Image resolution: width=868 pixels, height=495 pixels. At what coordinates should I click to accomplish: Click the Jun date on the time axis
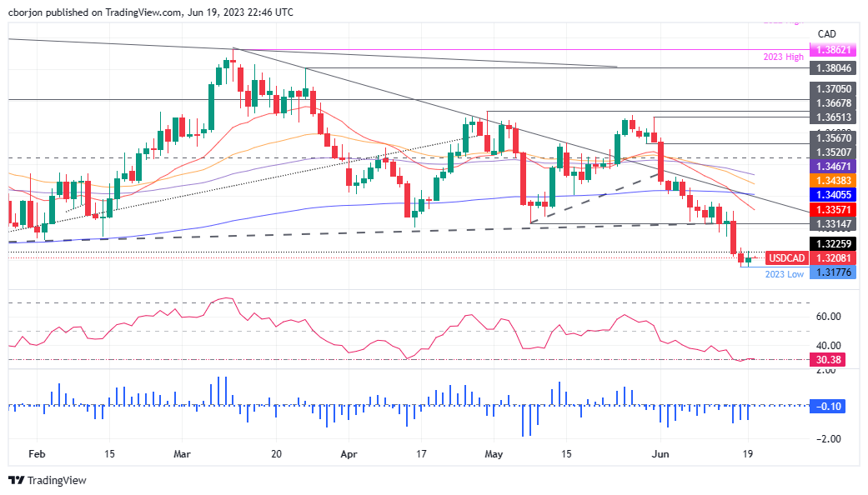coord(659,455)
